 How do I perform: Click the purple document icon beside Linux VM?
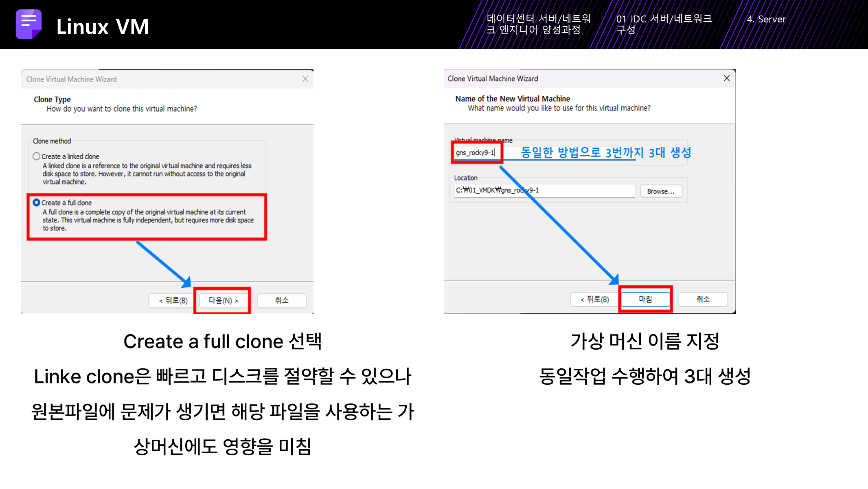pos(28,24)
